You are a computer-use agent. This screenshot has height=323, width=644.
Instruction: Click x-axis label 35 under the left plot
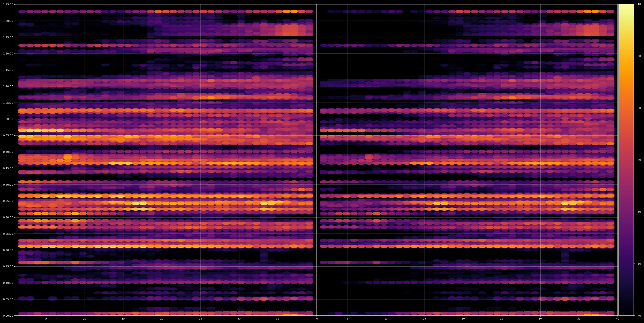click(x=278, y=319)
